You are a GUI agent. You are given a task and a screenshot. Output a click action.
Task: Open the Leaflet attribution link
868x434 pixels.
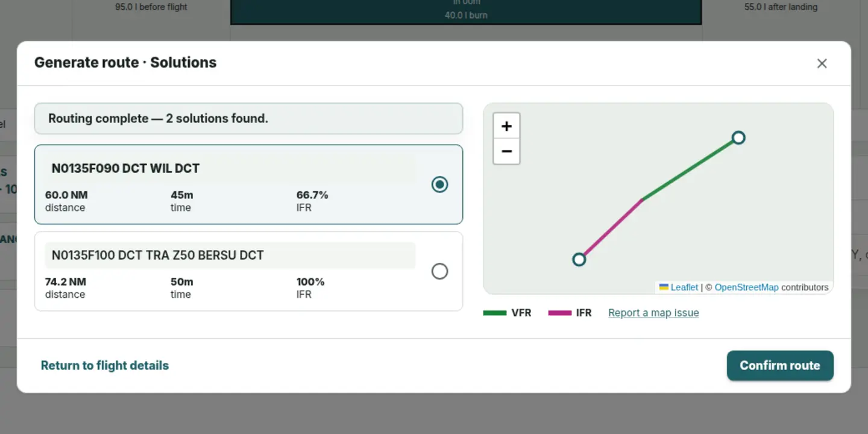click(679, 288)
